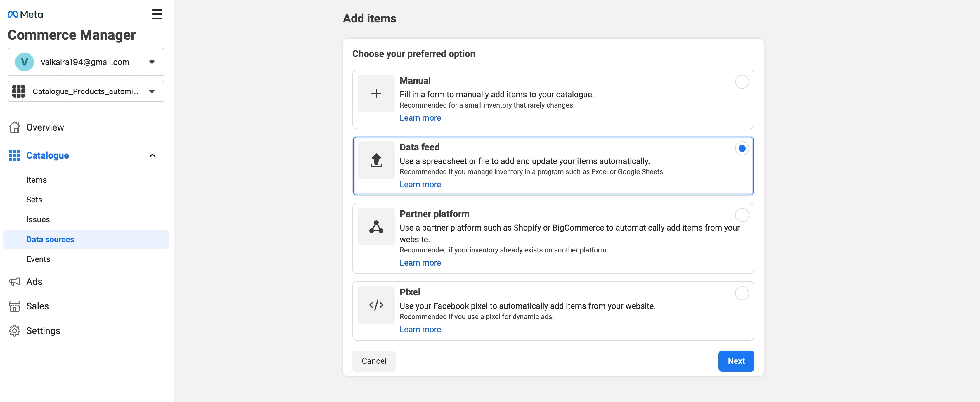This screenshot has width=980, height=402.
Task: Select the Partner platform radio button
Action: 742,215
